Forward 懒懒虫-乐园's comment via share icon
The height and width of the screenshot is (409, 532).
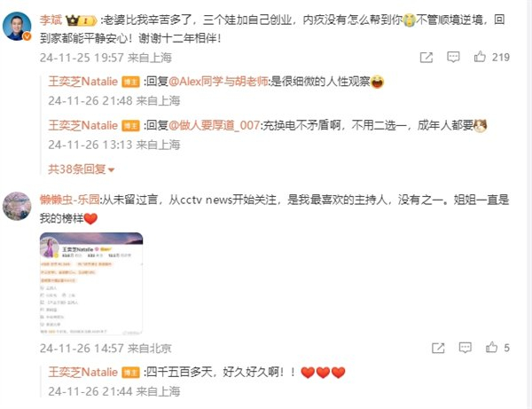click(x=438, y=348)
